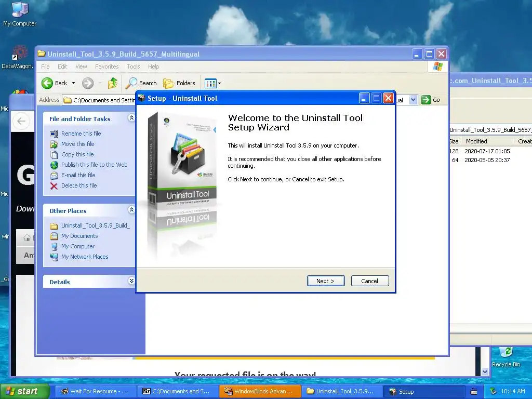The height and width of the screenshot is (399, 532).
Task: Click the green Go arrow button
Action: [x=426, y=100]
